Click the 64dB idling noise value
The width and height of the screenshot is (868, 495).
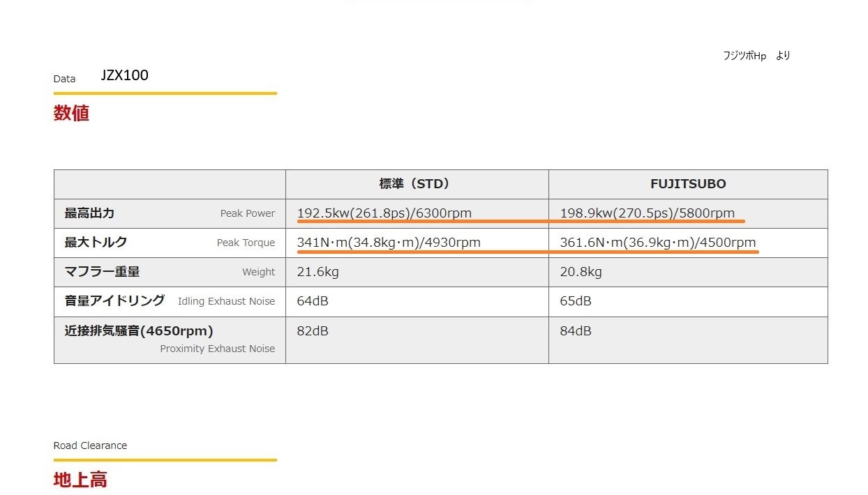(312, 301)
